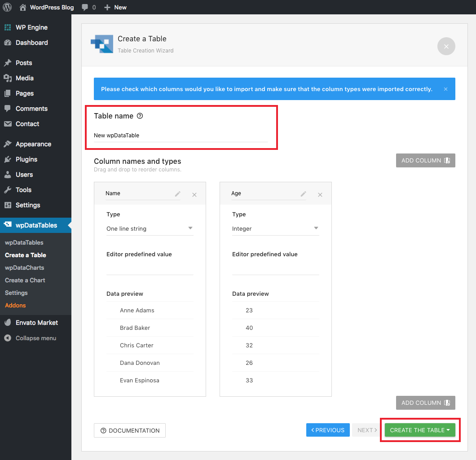Click the WordPress logo in admin bar
476x460 pixels.
(x=7, y=7)
